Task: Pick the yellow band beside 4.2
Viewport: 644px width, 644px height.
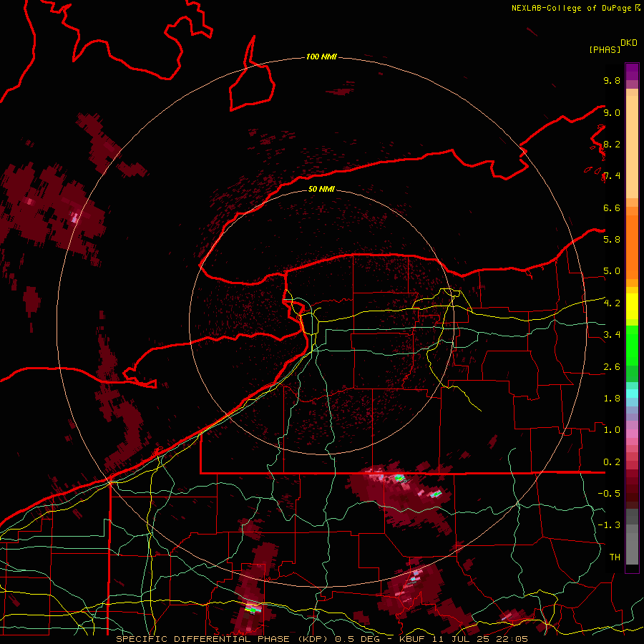Action: 632,306
